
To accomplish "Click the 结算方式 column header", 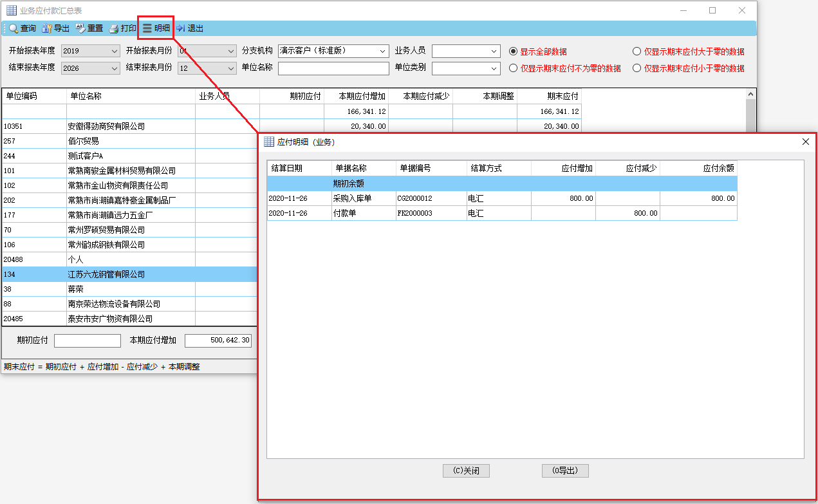I will pos(499,168).
